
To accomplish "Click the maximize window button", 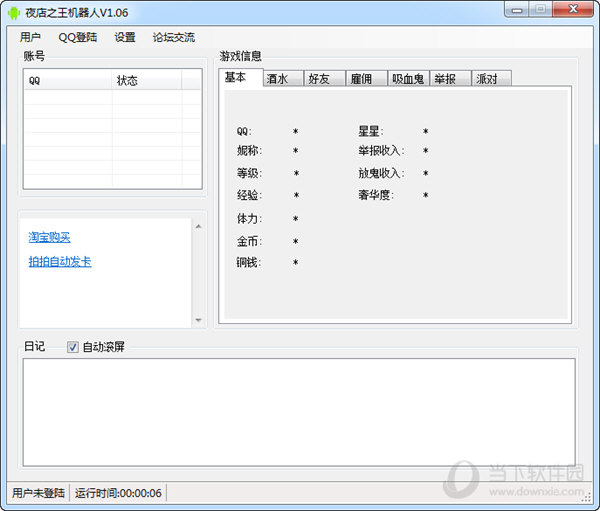I will pos(541,10).
